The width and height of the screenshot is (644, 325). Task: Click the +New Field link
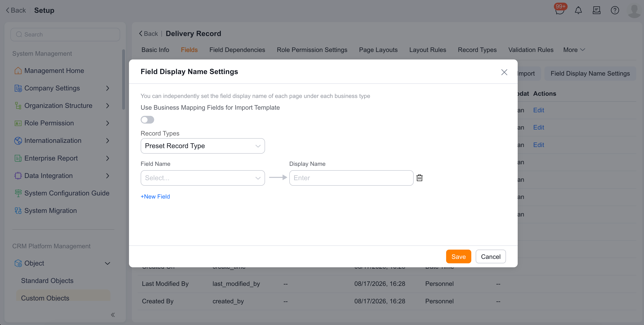(155, 197)
